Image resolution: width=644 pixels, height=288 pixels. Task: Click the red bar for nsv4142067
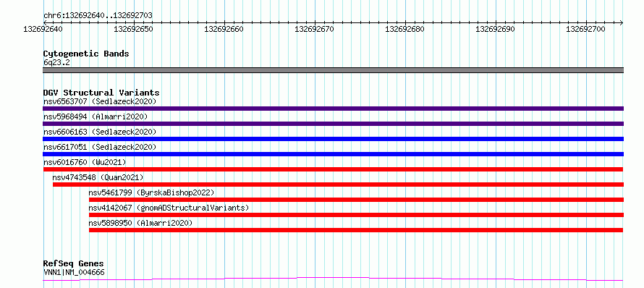click(x=356, y=215)
